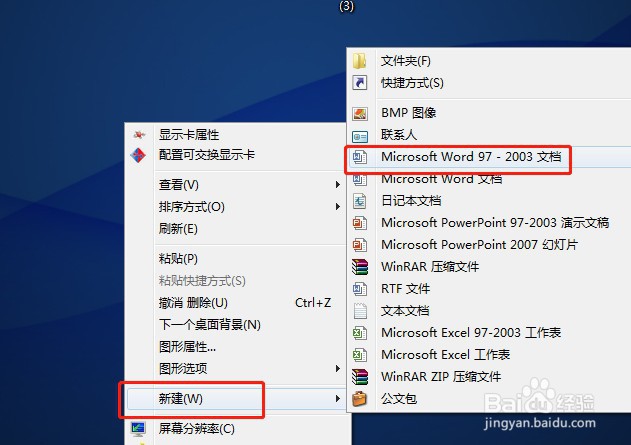Create a new 公文包
The image size is (631, 445).
[x=399, y=399]
